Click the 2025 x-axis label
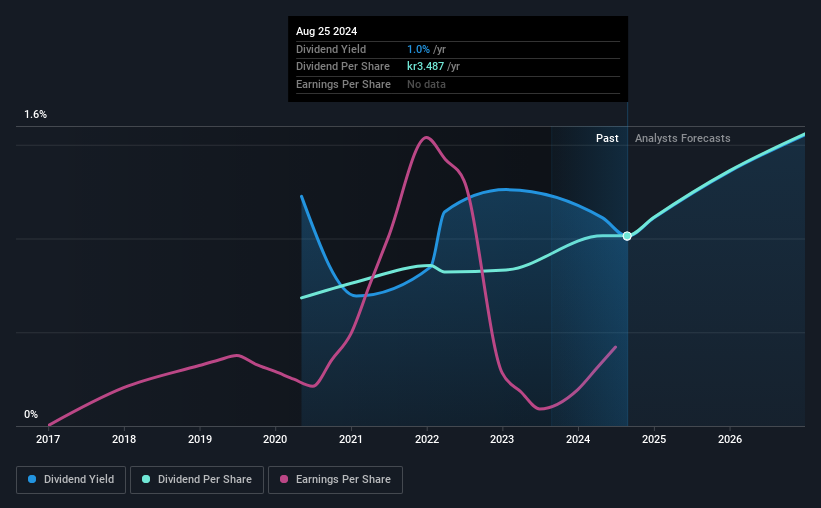 pyautogui.click(x=654, y=439)
